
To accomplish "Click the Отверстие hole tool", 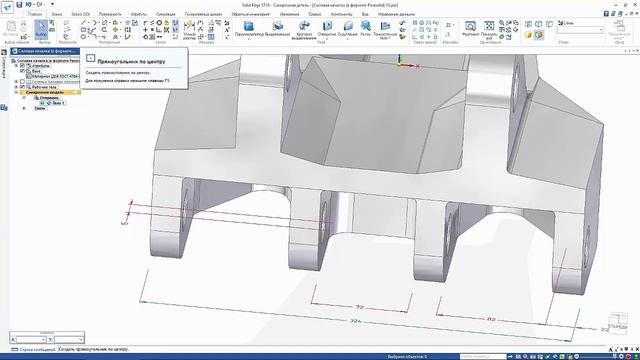I will (x=327, y=29).
